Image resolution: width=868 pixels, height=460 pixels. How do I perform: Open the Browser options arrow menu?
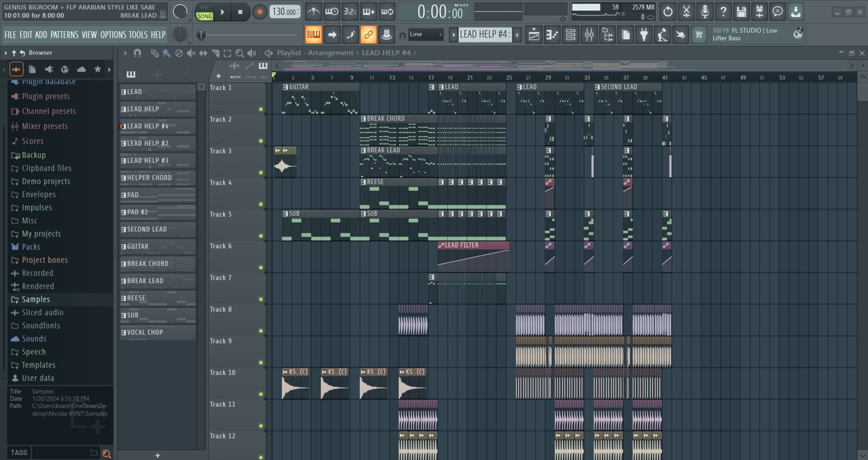point(6,53)
